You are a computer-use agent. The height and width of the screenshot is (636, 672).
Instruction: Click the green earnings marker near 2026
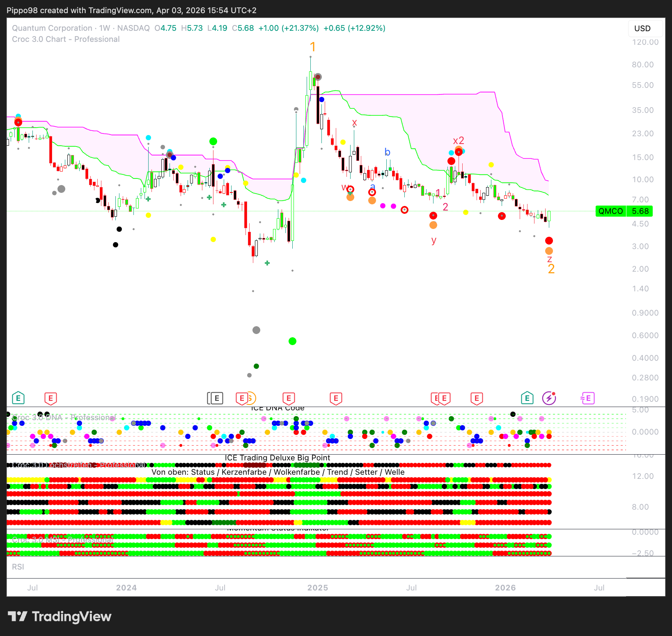pyautogui.click(x=527, y=398)
